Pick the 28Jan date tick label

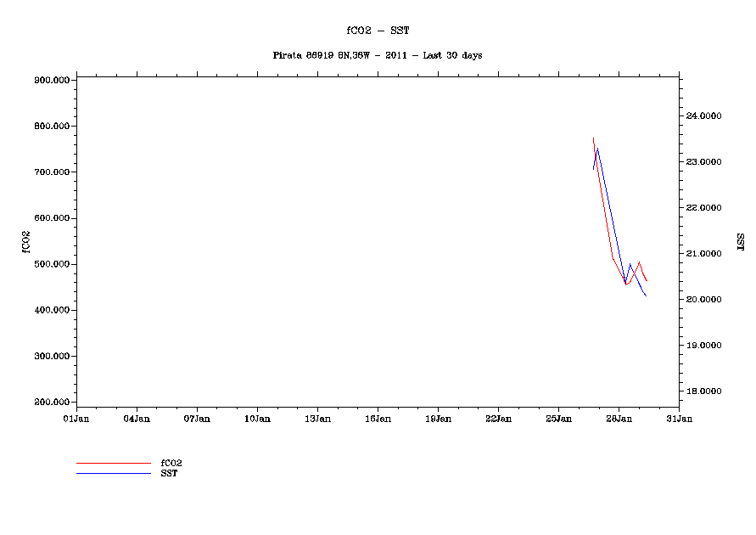(x=619, y=419)
